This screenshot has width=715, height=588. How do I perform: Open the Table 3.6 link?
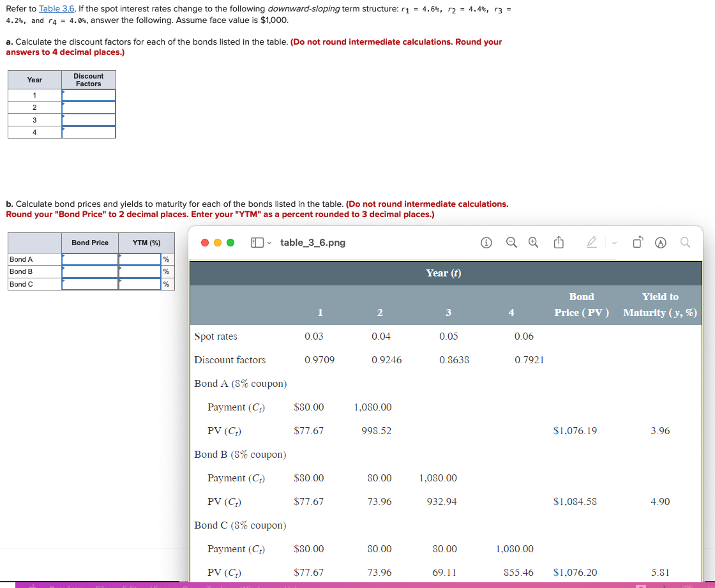tap(57, 9)
